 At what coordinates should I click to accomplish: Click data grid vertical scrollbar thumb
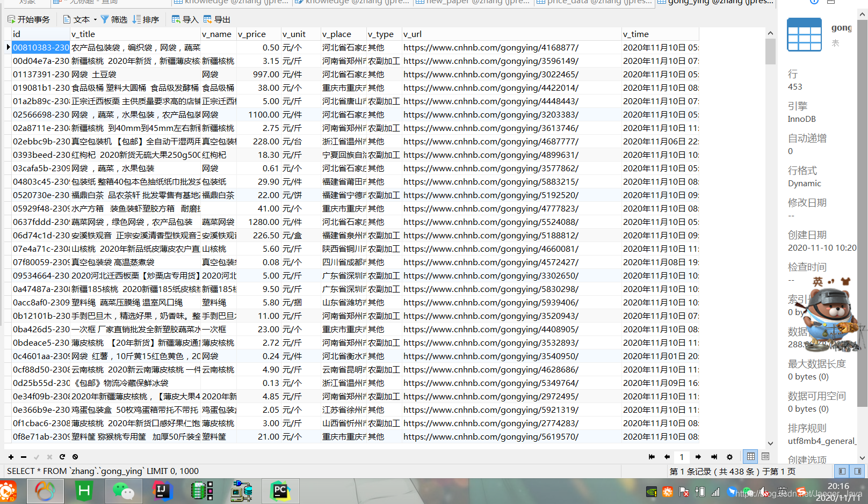(770, 52)
